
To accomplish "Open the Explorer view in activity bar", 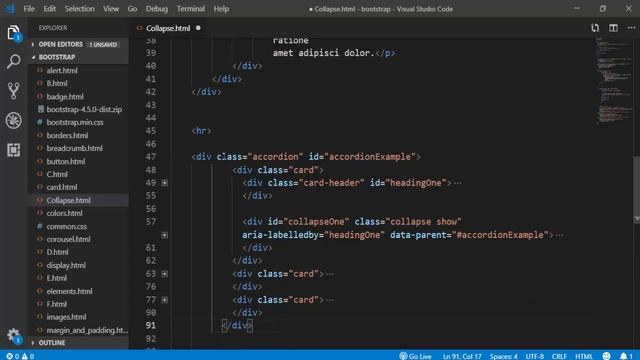I will coord(13,33).
